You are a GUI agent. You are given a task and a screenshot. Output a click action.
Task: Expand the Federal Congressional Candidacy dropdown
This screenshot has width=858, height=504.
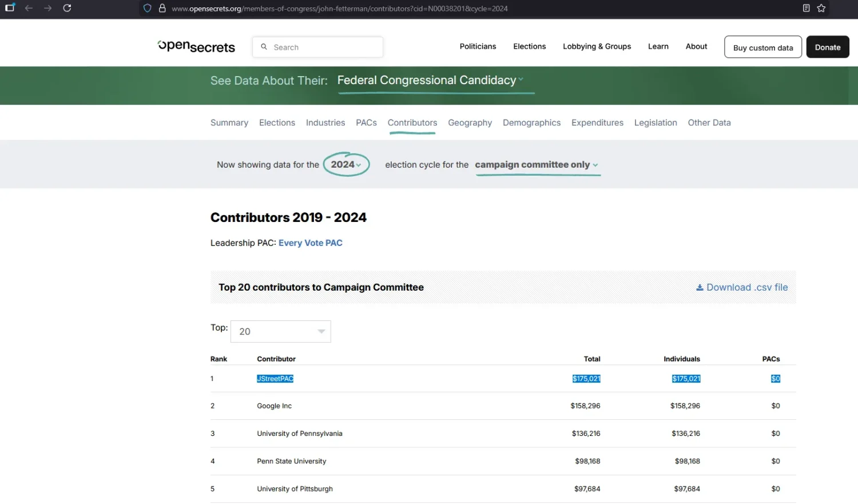pos(430,81)
